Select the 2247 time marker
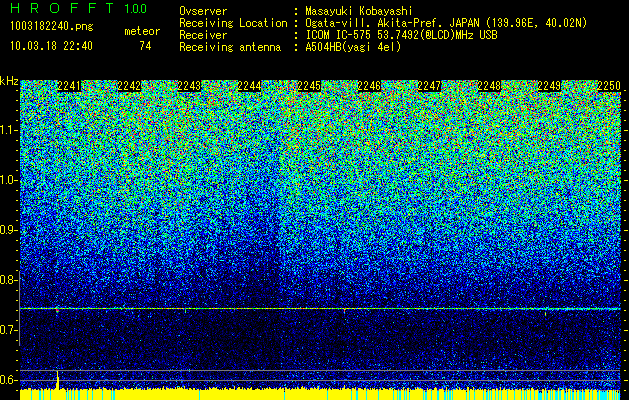The height and width of the screenshot is (400, 629). pos(429,86)
